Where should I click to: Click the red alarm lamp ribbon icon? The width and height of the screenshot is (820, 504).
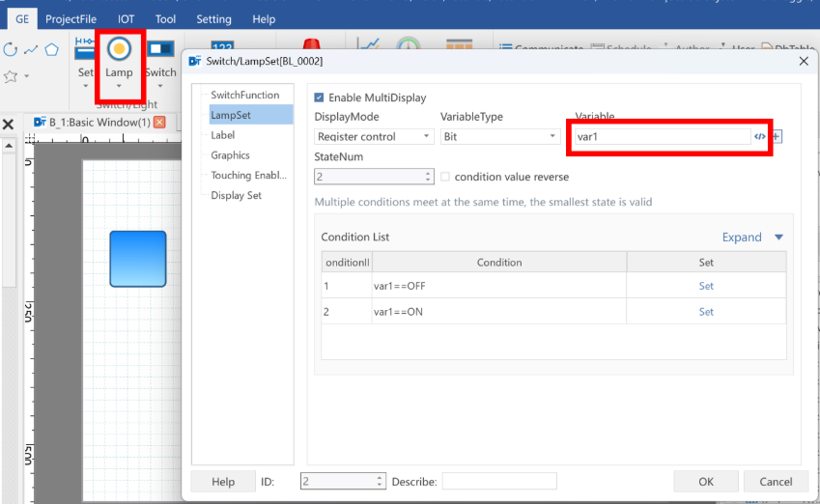(x=312, y=43)
